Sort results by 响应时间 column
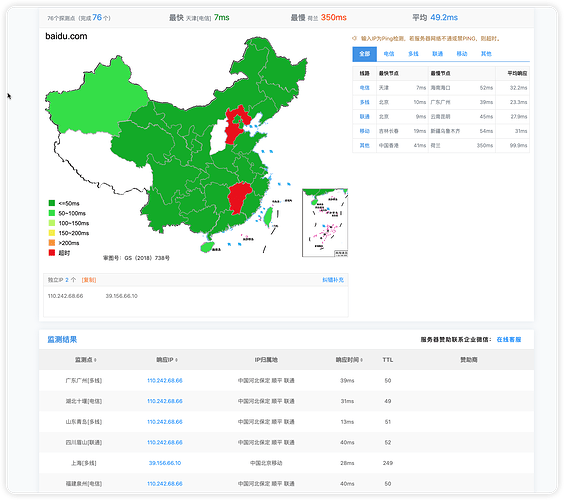This screenshot has width=564, height=500. [x=349, y=360]
